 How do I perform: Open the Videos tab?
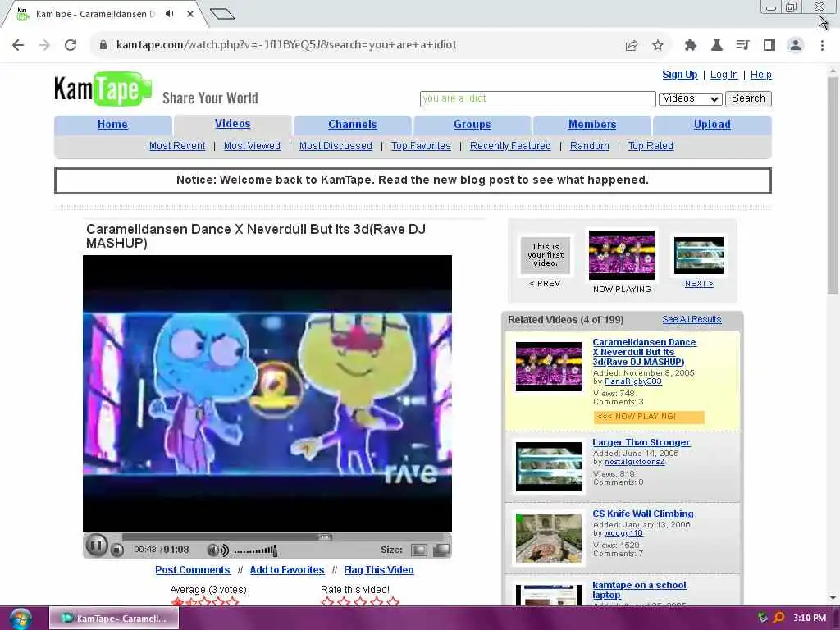[x=232, y=124]
